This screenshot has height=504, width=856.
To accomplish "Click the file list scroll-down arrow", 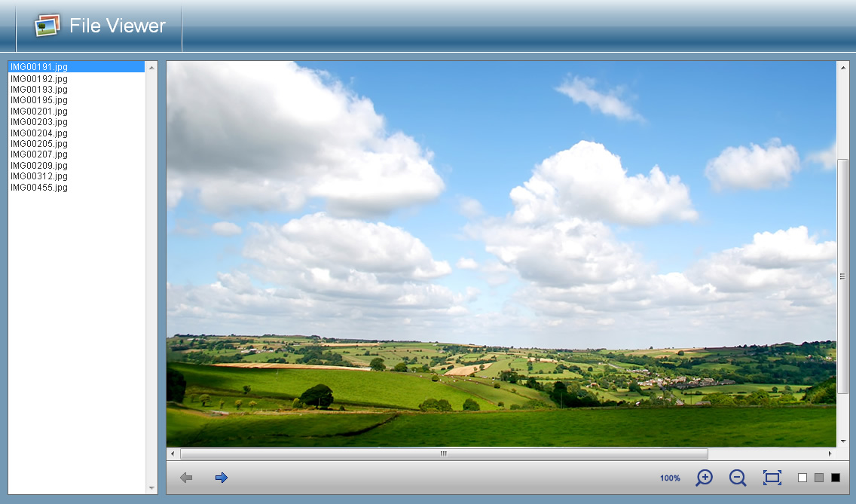I will (151, 488).
